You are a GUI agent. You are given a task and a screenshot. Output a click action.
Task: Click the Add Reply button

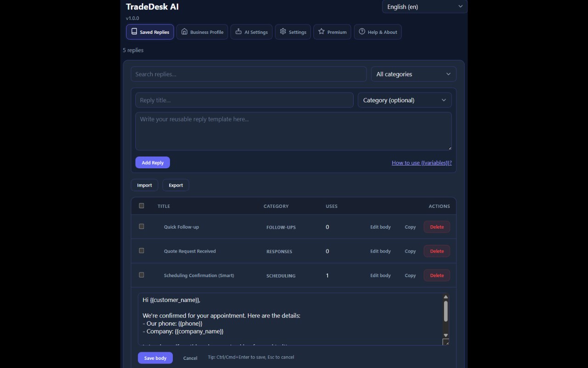pos(153,162)
